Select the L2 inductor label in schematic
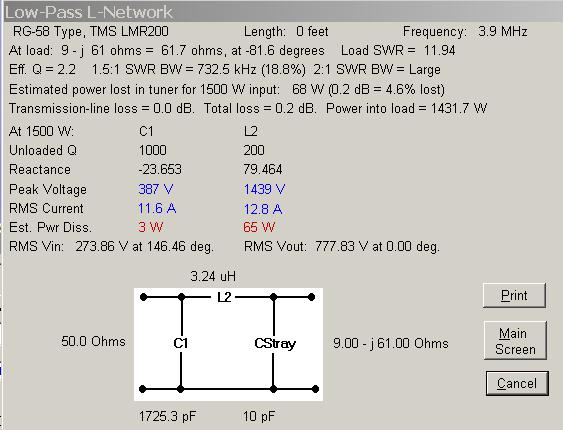Image resolution: width=563 pixels, height=430 pixels. (x=224, y=297)
